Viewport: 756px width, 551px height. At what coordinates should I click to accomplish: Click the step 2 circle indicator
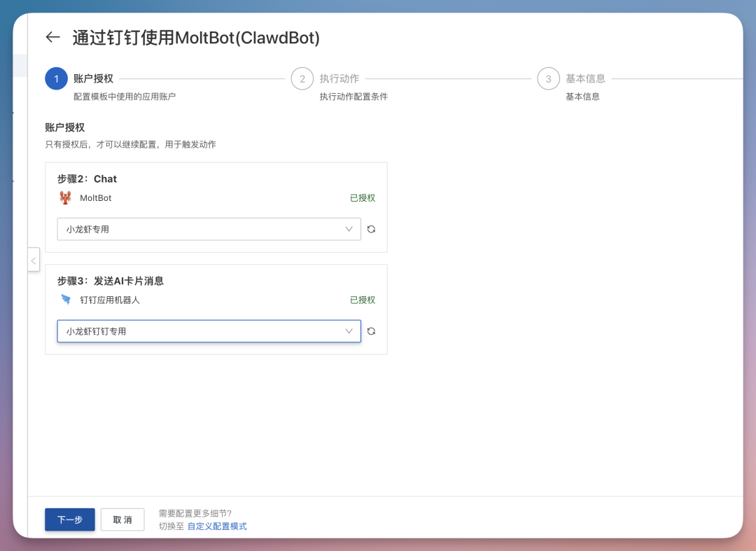pyautogui.click(x=302, y=78)
